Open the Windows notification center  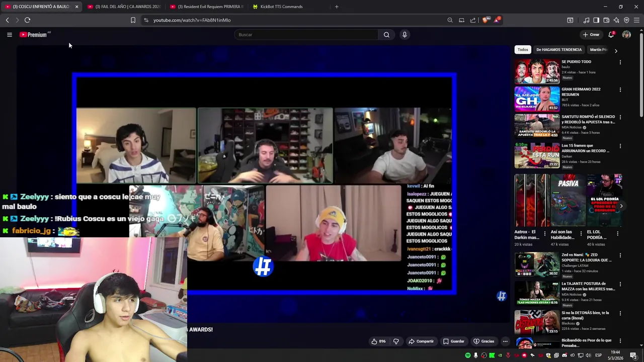tap(633, 355)
